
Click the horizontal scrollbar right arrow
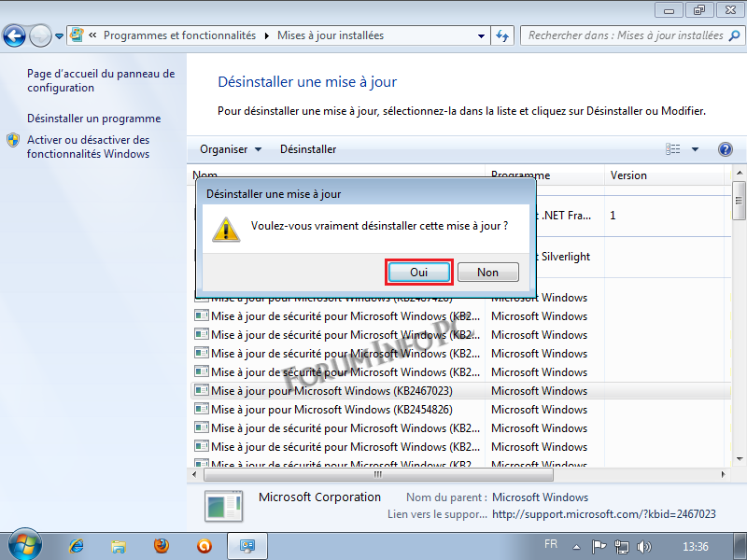(723, 474)
